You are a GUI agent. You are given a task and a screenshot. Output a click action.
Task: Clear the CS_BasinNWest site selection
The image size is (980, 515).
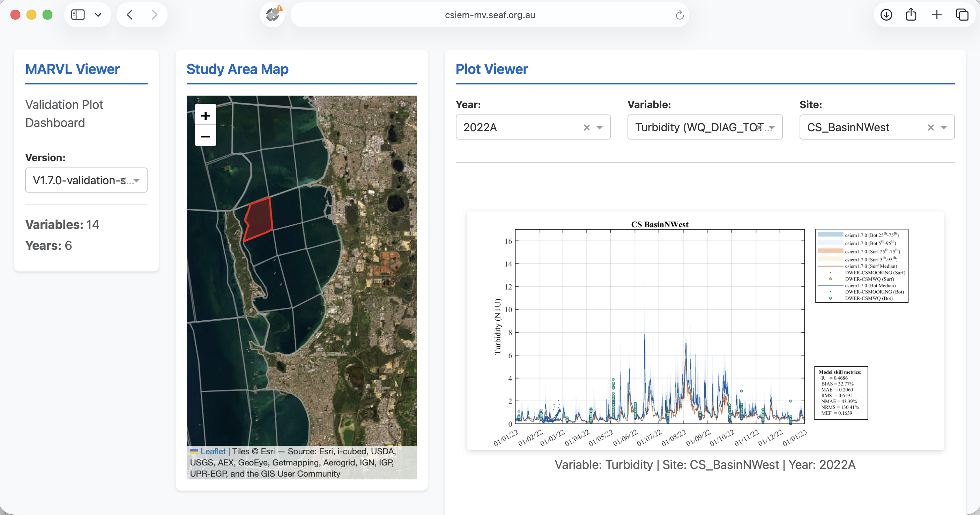click(930, 127)
